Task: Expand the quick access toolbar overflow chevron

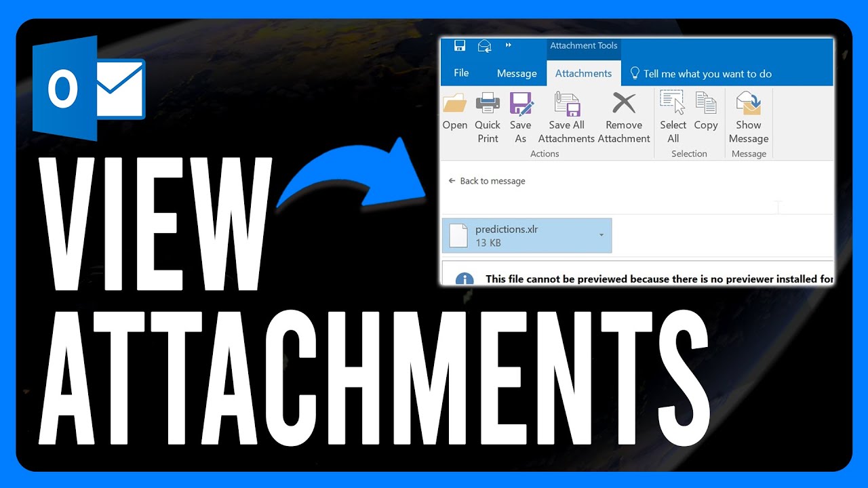Action: (509, 45)
